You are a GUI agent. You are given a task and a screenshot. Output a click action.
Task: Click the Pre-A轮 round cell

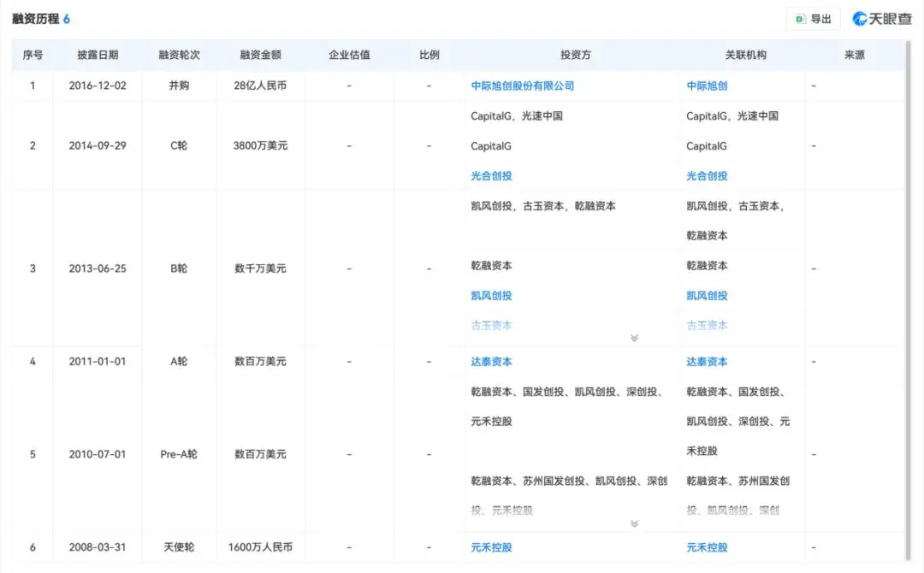pyautogui.click(x=179, y=454)
